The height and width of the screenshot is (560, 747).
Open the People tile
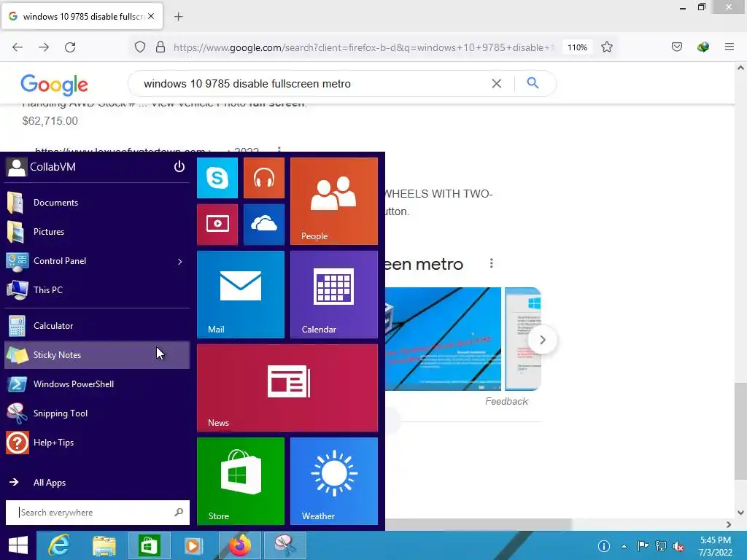334,201
